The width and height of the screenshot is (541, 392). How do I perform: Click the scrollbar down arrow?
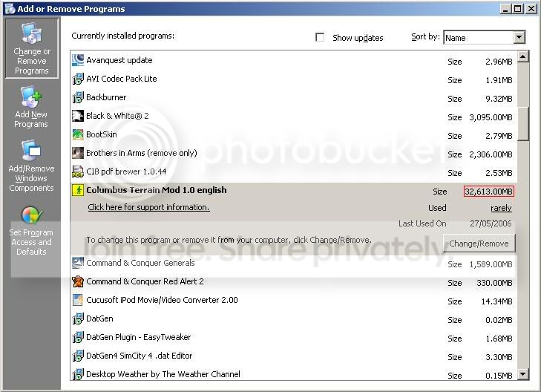[523, 373]
